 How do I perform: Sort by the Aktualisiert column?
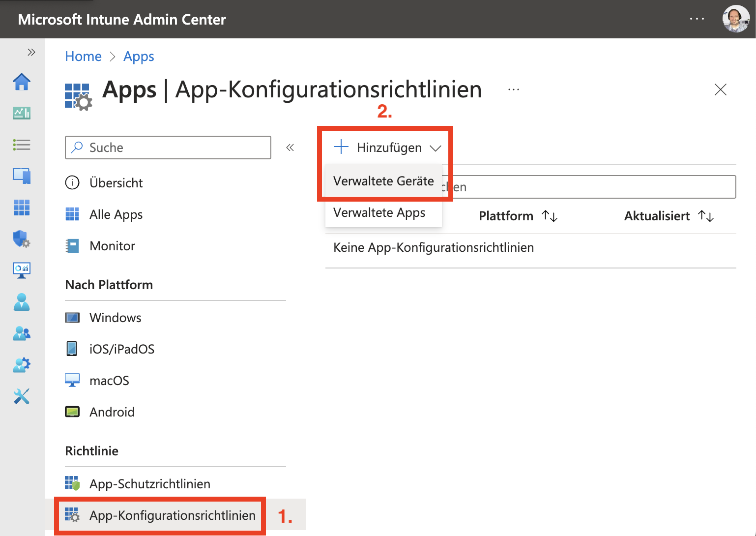[669, 216]
